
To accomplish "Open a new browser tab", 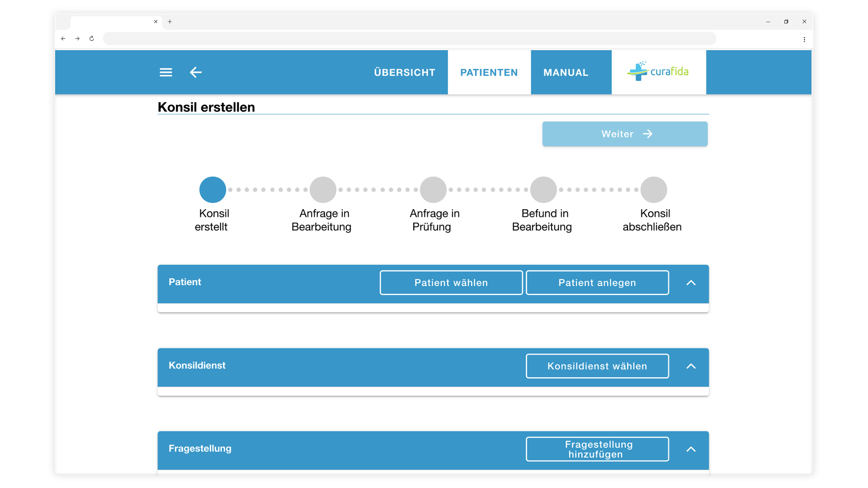I will click(x=170, y=22).
